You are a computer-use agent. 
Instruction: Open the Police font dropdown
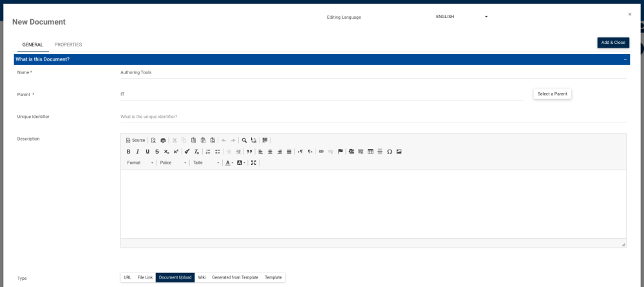click(173, 163)
